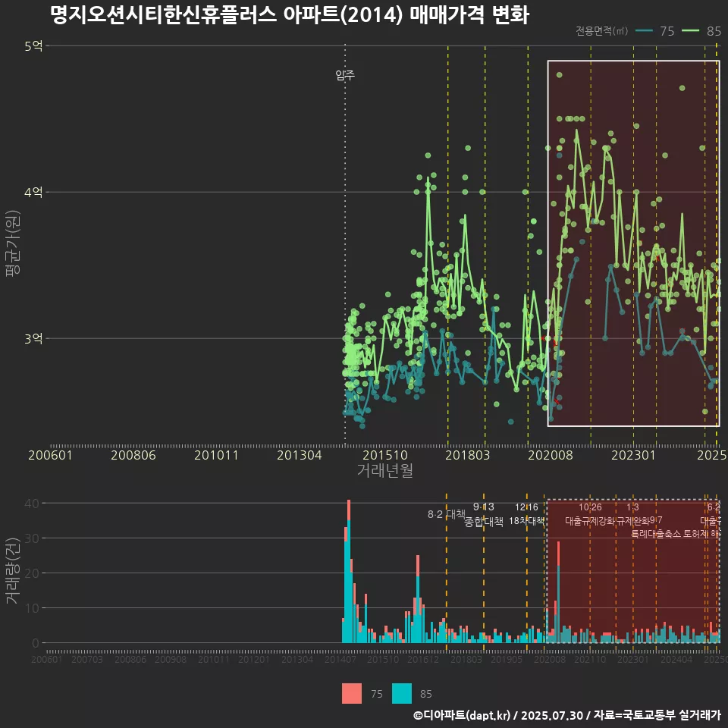Click 202404 on the volume chart x-axis
The width and height of the screenshot is (728, 728).
click(x=676, y=659)
